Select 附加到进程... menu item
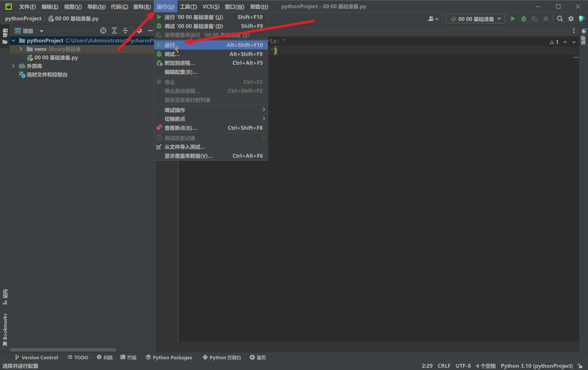This screenshot has width=588, height=370. [211, 63]
